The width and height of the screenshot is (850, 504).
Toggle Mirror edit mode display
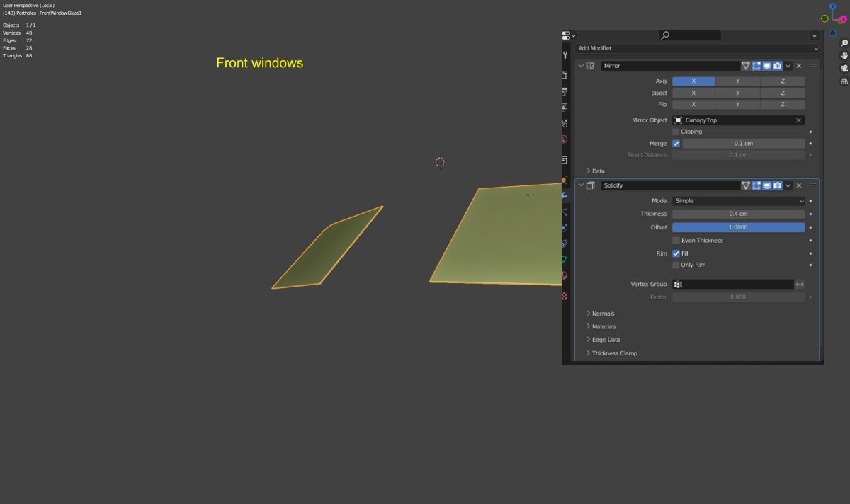tap(756, 66)
